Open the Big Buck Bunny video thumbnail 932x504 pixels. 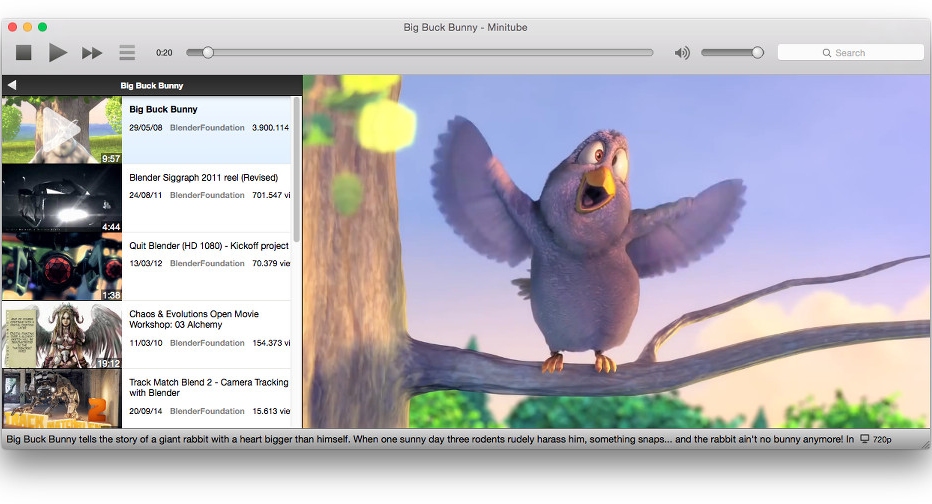62,130
